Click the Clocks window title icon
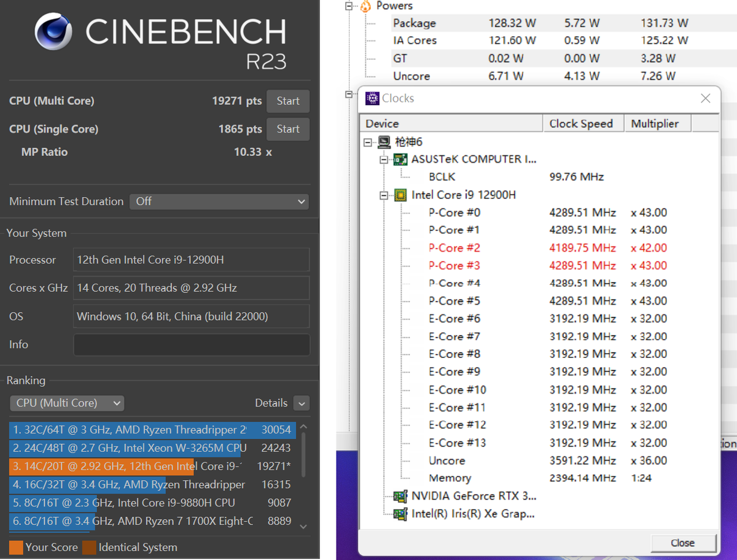 [372, 98]
